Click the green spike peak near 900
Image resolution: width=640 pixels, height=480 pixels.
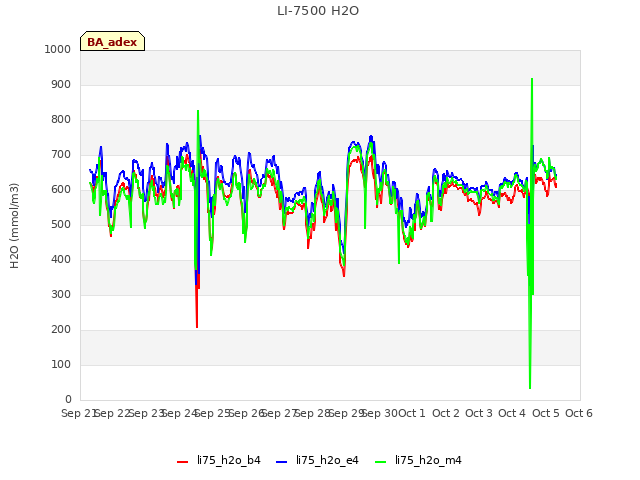click(532, 79)
